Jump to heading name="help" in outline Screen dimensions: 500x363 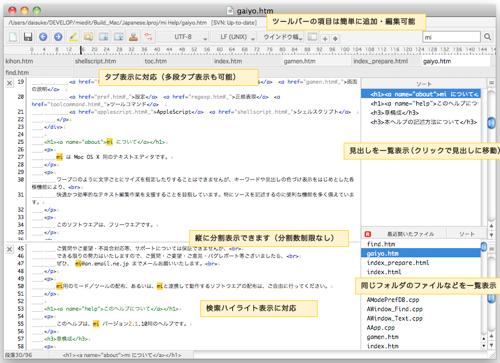(x=421, y=103)
